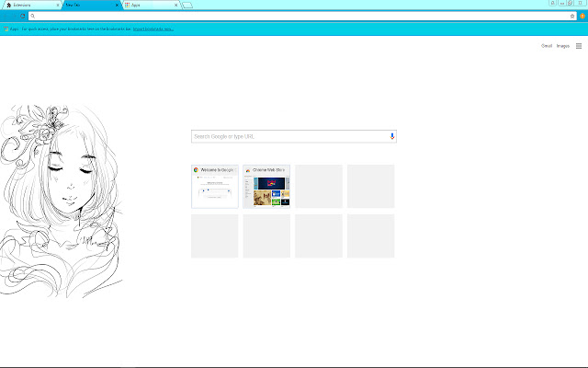The width and height of the screenshot is (588, 368).
Task: Open the orange Chrome menu button
Action: pos(582,17)
